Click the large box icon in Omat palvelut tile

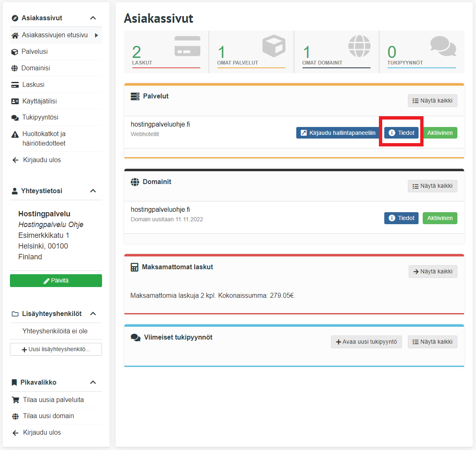[274, 46]
